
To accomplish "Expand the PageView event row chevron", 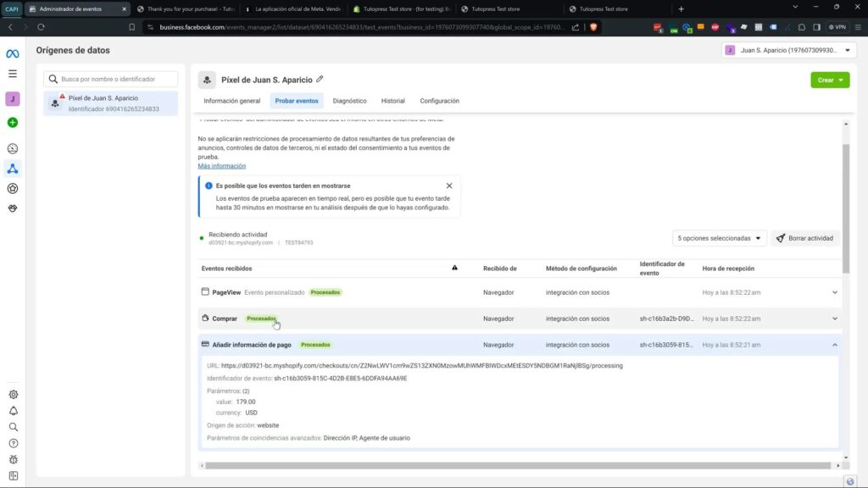I will (x=835, y=292).
